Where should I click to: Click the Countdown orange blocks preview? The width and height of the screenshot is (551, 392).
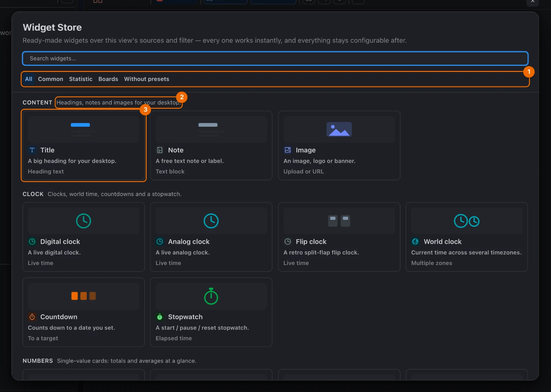tap(84, 296)
